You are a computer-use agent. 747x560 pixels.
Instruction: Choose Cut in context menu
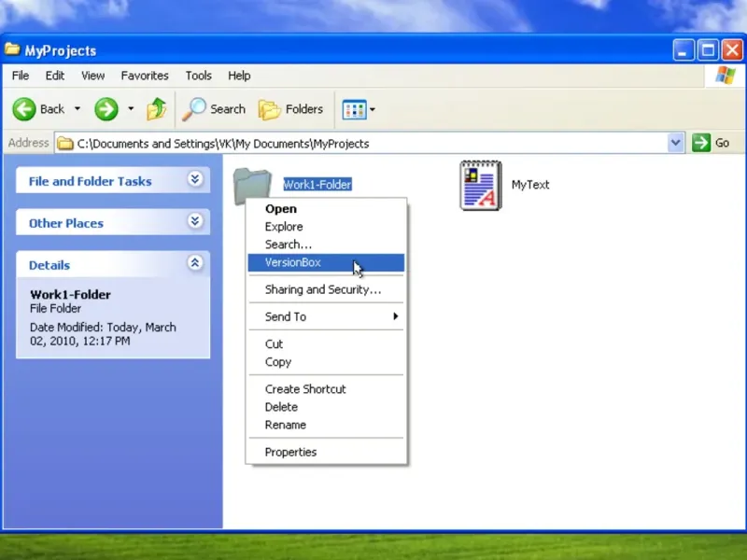point(326,343)
